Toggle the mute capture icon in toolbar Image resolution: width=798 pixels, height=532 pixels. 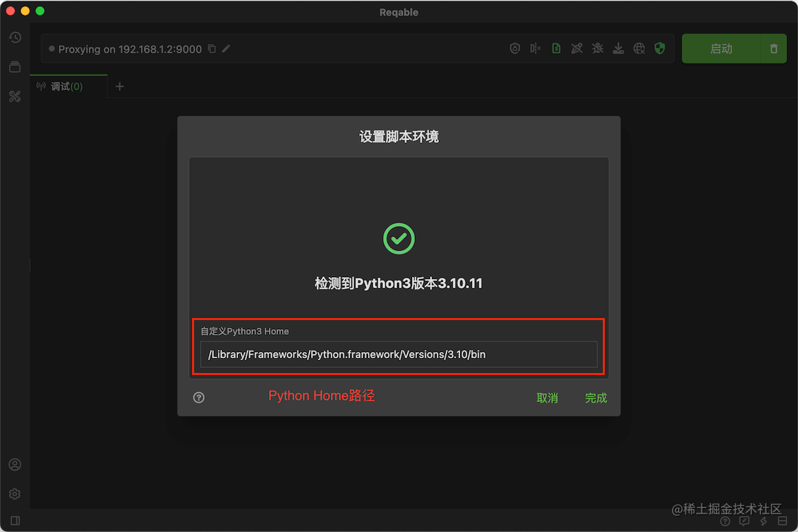point(535,48)
